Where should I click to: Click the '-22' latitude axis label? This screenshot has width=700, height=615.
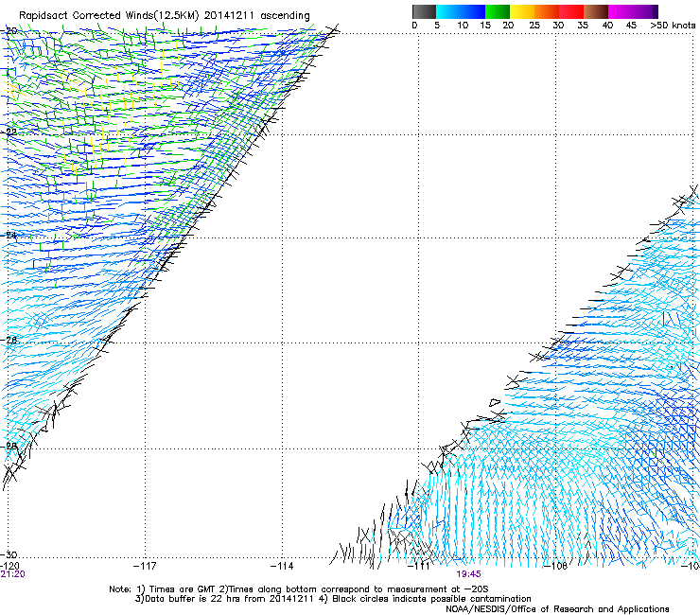(x=9, y=132)
